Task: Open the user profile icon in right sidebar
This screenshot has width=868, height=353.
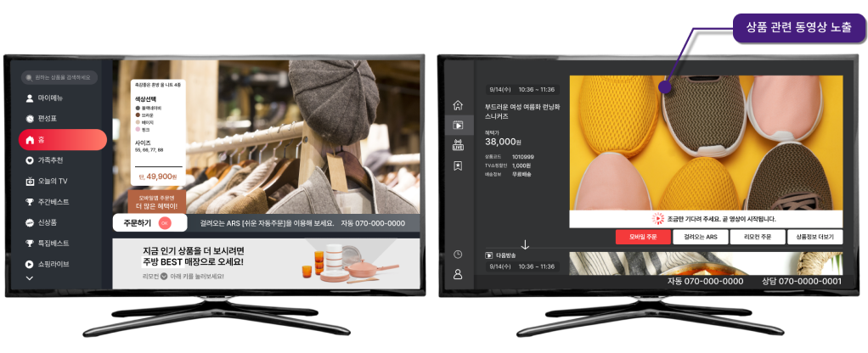Action: coord(458,274)
